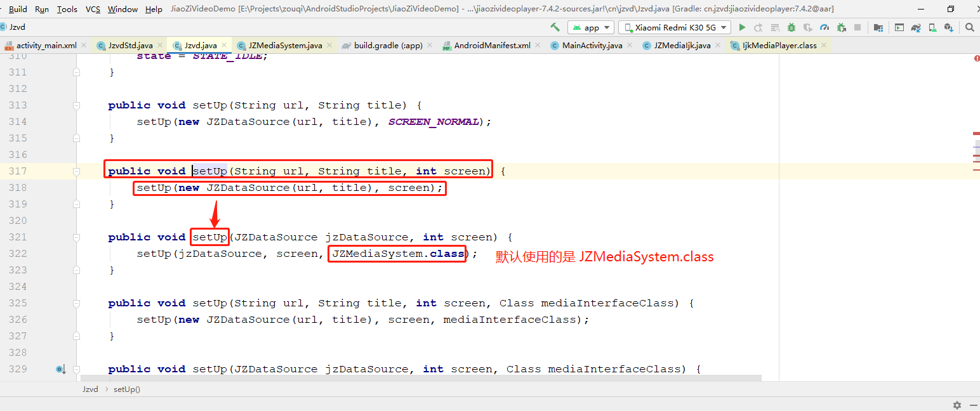
Task: Collapse the method fold marker on line 325
Action: coord(76,303)
